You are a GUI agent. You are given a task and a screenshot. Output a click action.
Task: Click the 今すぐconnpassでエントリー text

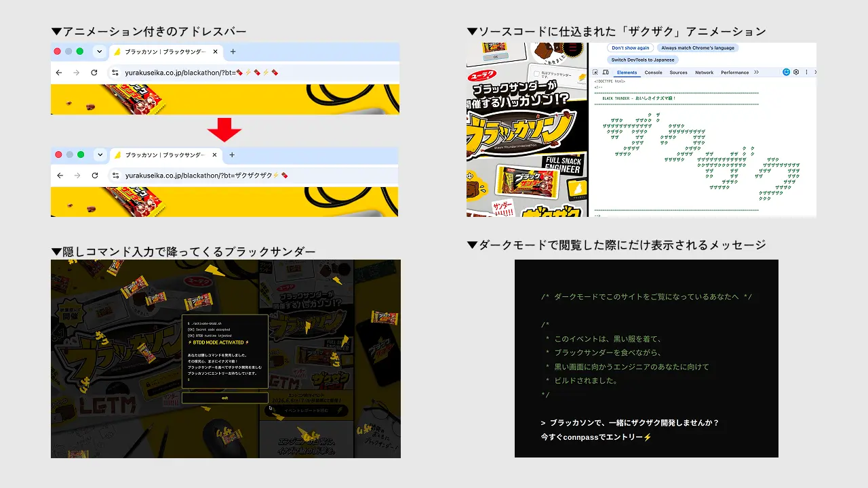point(596,437)
